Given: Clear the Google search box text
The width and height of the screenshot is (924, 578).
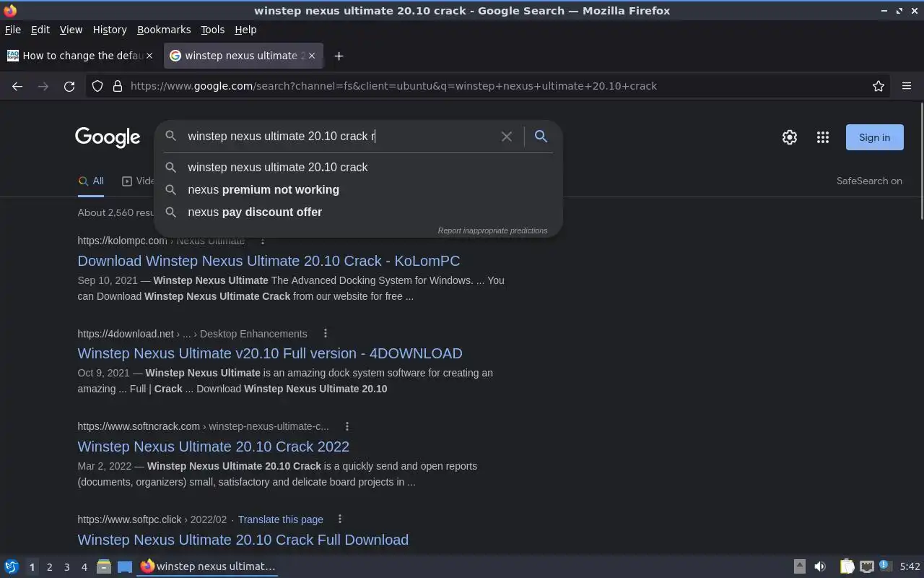Looking at the screenshot, I should coord(507,137).
